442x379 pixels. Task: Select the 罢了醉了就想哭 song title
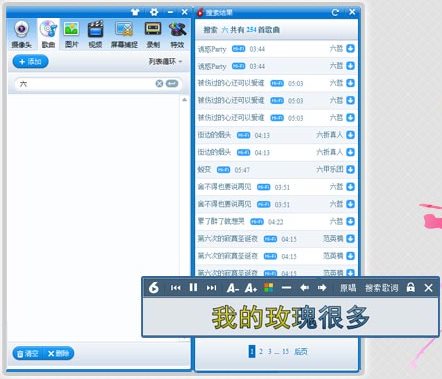tap(221, 221)
